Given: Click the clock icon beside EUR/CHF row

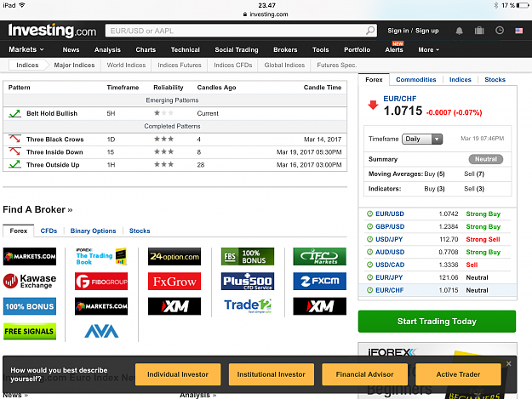Looking at the screenshot, I should pyautogui.click(x=369, y=290).
